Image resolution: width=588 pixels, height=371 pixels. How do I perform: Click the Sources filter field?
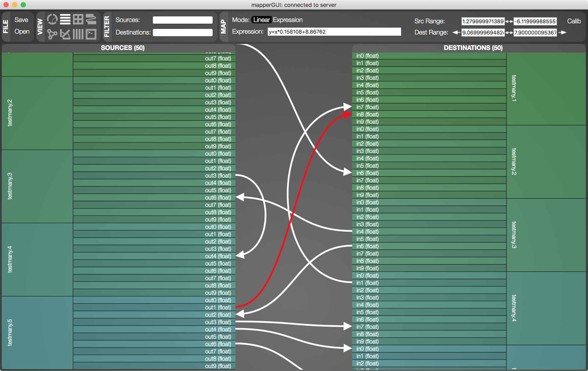(x=183, y=20)
